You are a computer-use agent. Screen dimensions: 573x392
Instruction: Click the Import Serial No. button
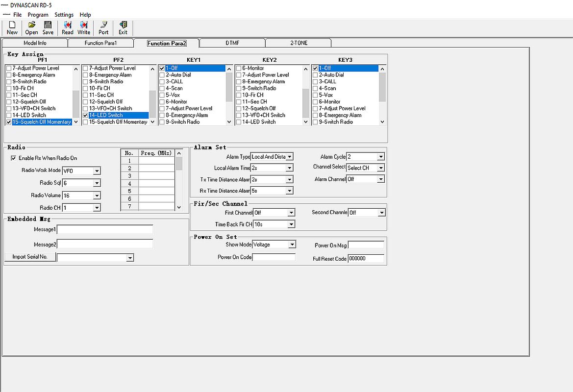30,257
